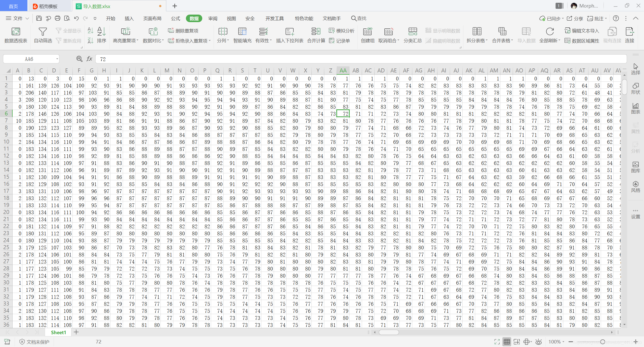Click the 创建组 create group icon
The width and height of the screenshot is (644, 347).
(x=368, y=32)
